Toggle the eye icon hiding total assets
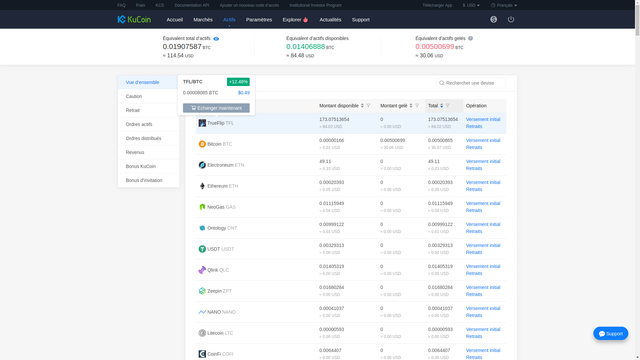 tap(216, 39)
